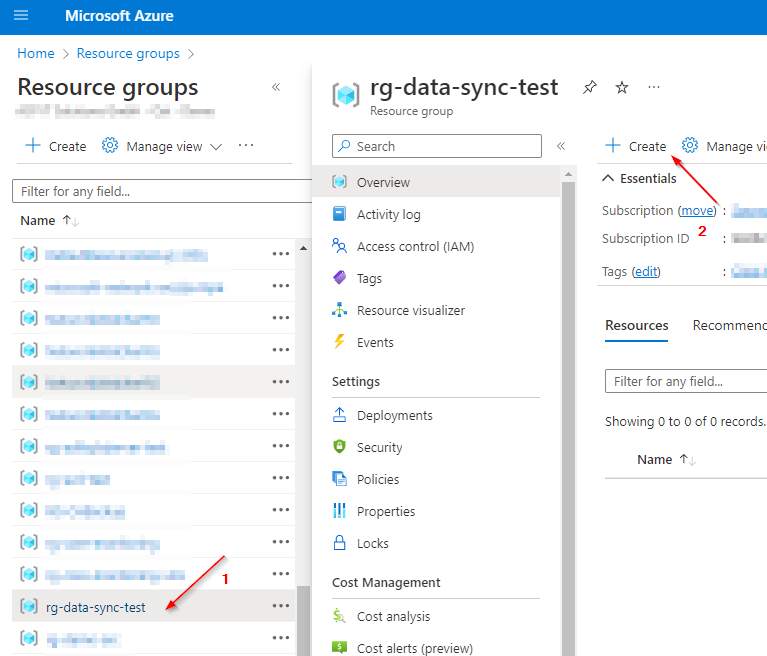The height and width of the screenshot is (656, 767).
Task: Create a new resource group
Action: pos(55,146)
